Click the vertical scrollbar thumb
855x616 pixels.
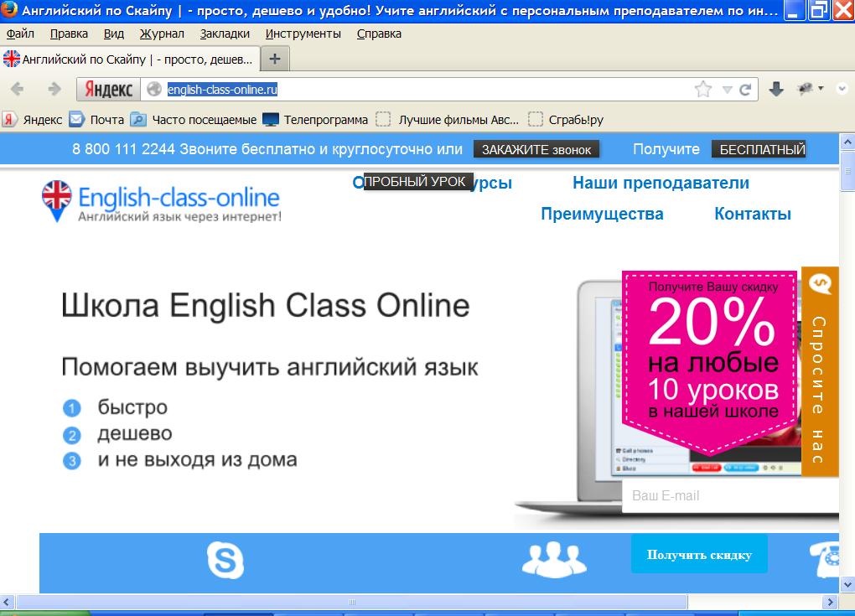[x=847, y=171]
